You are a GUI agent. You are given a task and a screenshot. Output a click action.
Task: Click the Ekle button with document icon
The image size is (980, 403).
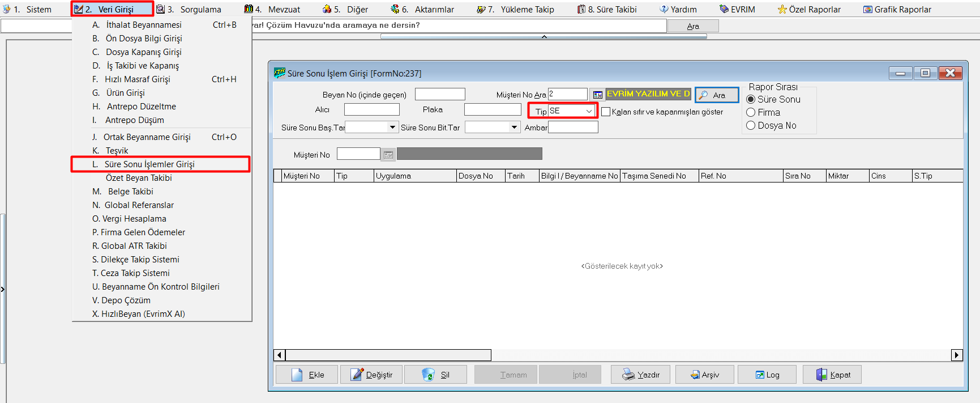click(x=307, y=375)
